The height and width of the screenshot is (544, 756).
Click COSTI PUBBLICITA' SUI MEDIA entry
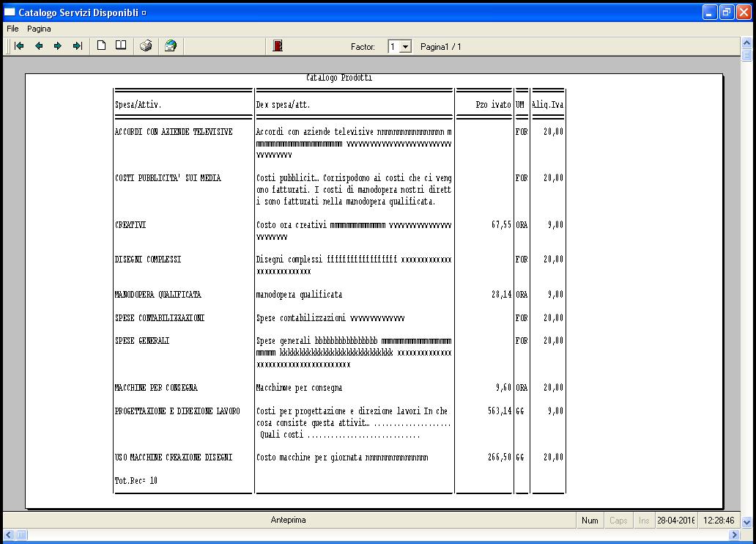pos(168,178)
